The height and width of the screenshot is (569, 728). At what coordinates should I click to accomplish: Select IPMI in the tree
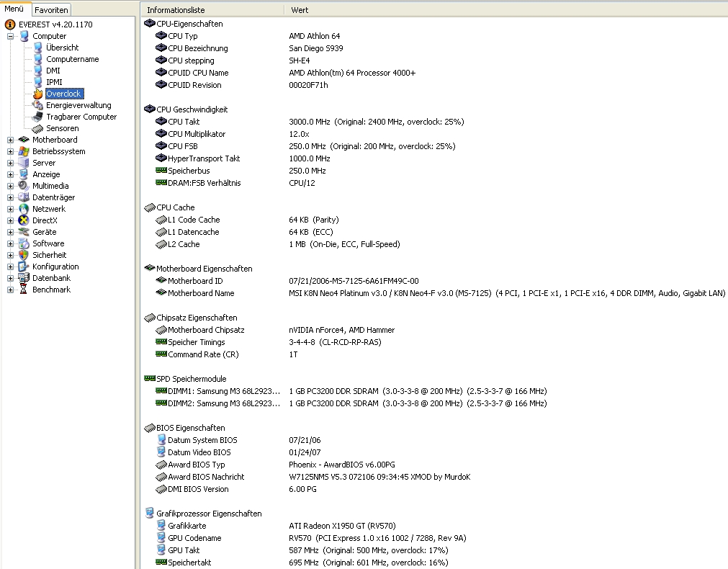click(54, 82)
